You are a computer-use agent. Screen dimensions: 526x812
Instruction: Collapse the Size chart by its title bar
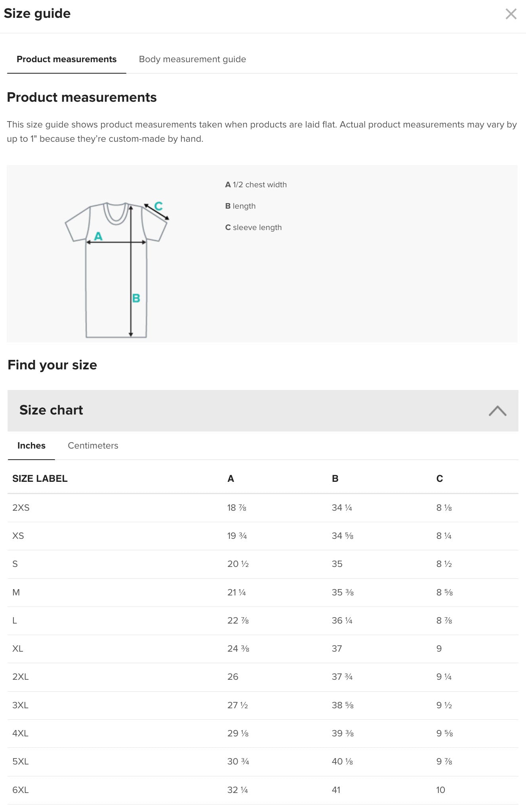[x=51, y=410]
